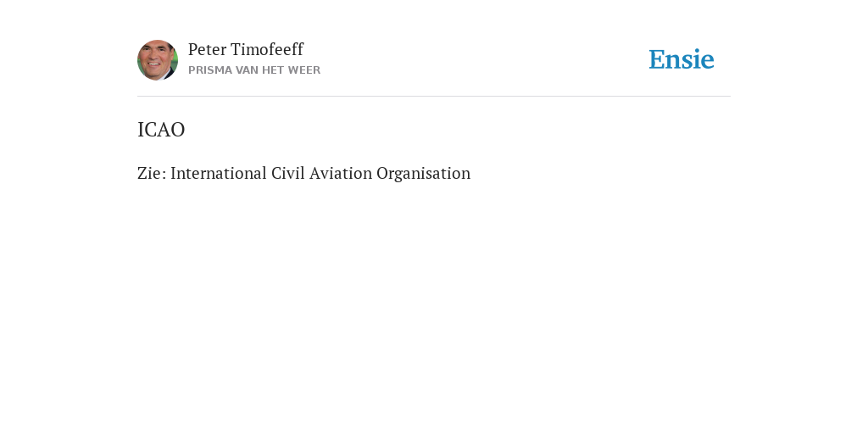This screenshot has width=868, height=434.
Task: Click the word 'HET' in the source label
Action: pyautogui.click(x=273, y=70)
